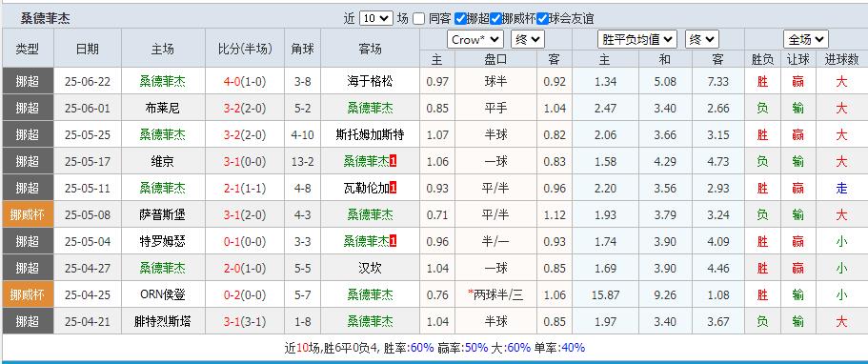Click the 盘口 column header

click(x=495, y=60)
